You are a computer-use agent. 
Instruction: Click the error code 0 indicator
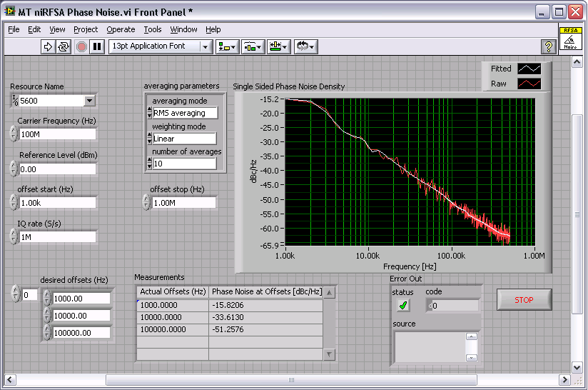[x=452, y=306]
